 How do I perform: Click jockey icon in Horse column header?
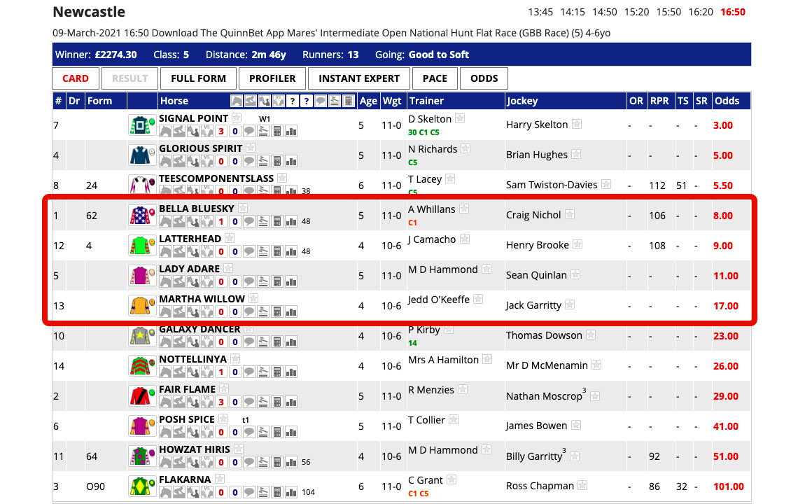[251, 101]
